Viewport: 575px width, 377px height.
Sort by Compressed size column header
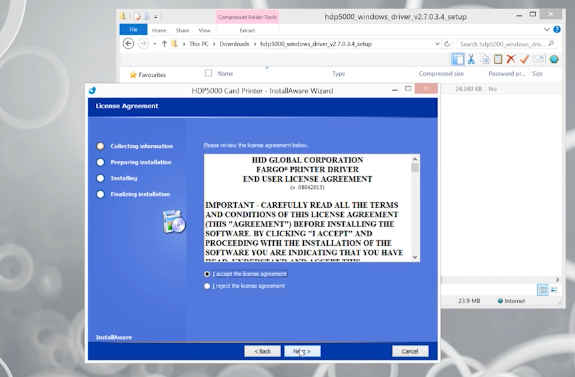coord(441,74)
